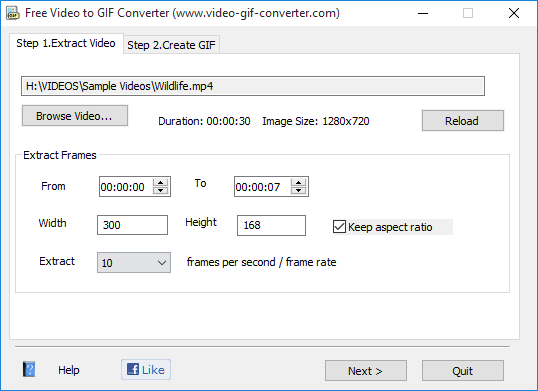Click the Reload button
The width and height of the screenshot is (538, 391).
[x=463, y=121]
